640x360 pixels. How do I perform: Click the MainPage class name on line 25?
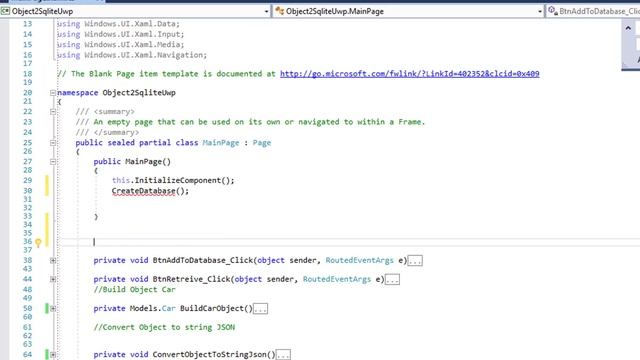pos(221,143)
